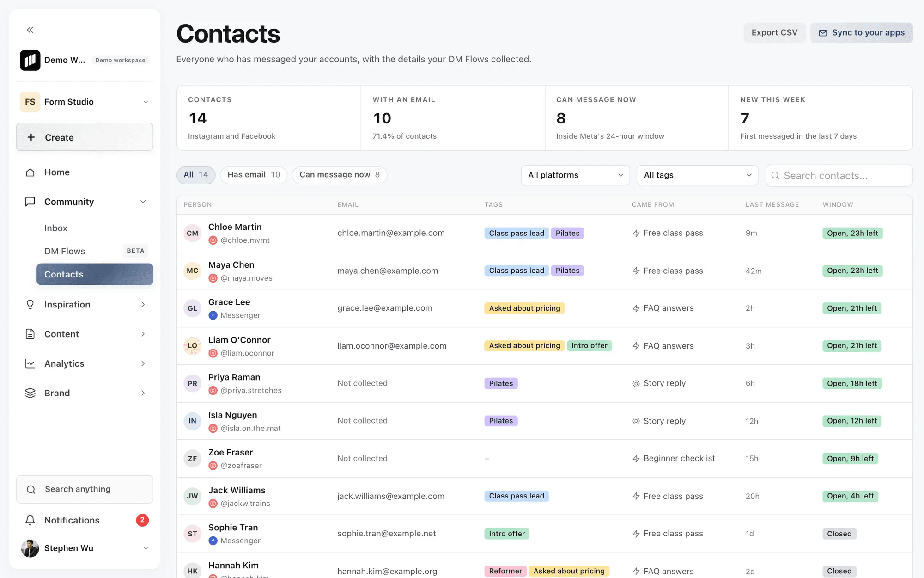924x578 pixels.
Task: Expand the Inspiration section arrow
Action: (143, 304)
